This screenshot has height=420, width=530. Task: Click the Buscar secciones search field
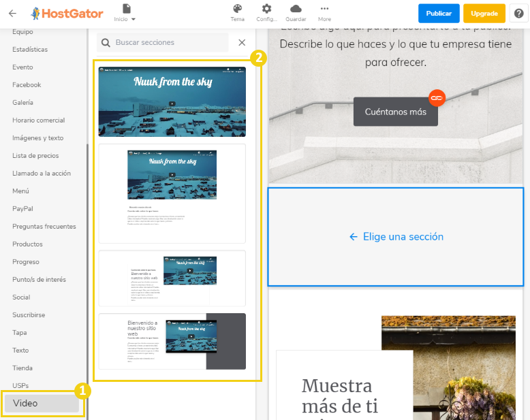pyautogui.click(x=163, y=42)
